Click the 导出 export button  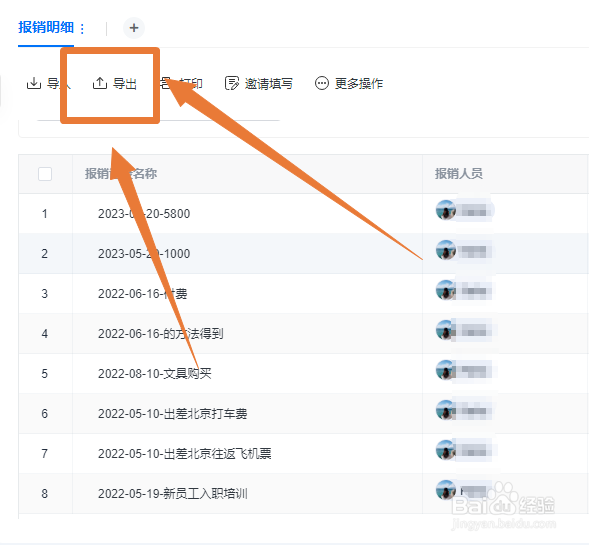click(x=114, y=83)
